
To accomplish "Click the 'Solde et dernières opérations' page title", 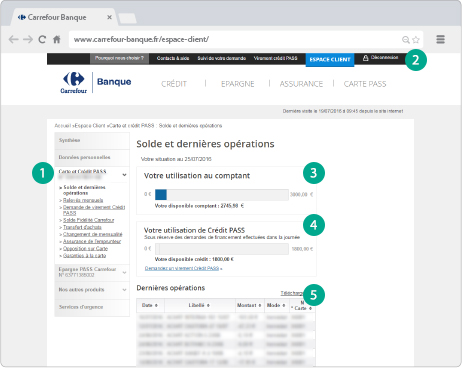I will 205,144.
